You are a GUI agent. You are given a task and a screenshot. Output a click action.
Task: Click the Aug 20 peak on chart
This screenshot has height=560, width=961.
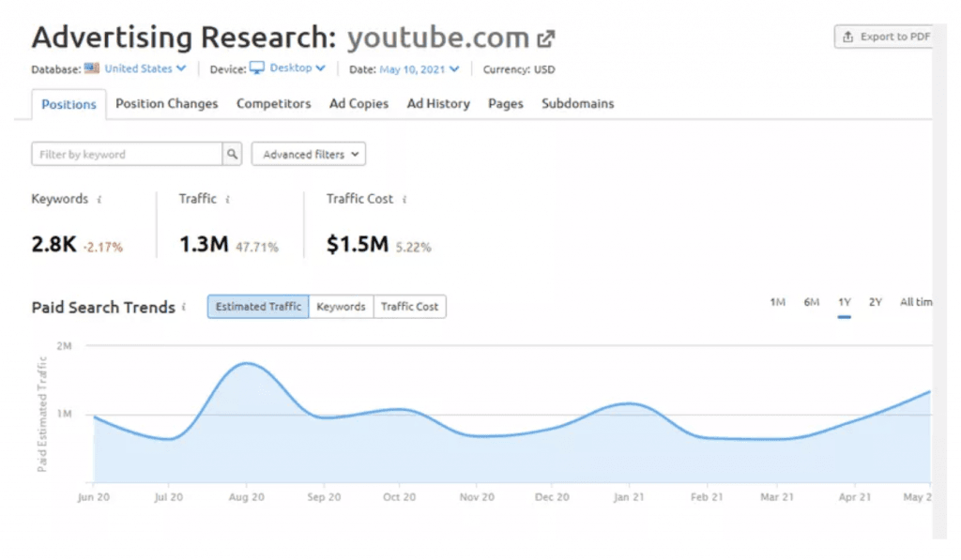coord(247,363)
